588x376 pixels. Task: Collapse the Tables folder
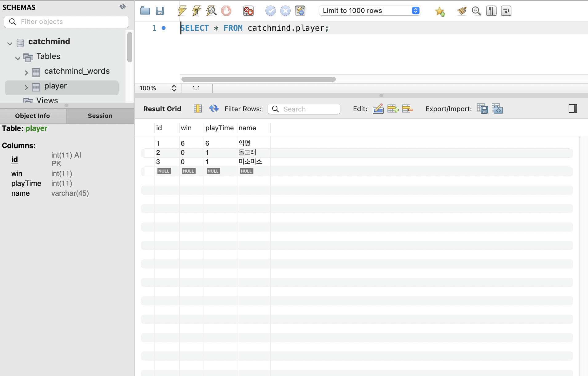tap(18, 58)
